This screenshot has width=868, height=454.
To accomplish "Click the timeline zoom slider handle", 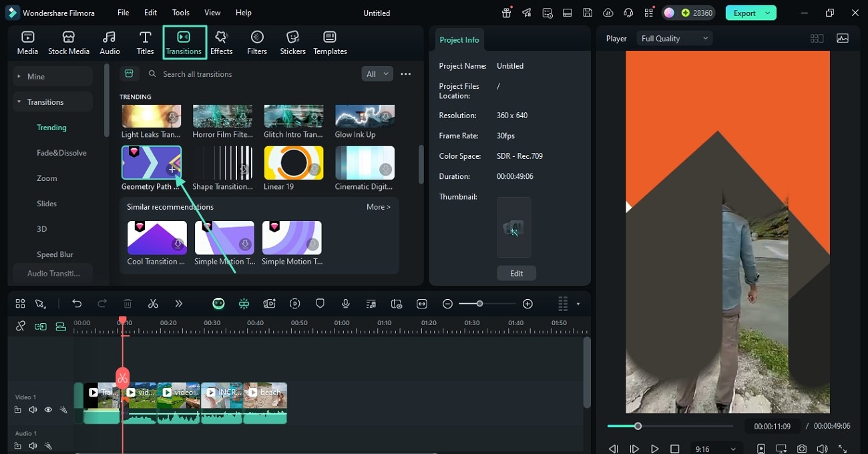I will click(x=479, y=304).
